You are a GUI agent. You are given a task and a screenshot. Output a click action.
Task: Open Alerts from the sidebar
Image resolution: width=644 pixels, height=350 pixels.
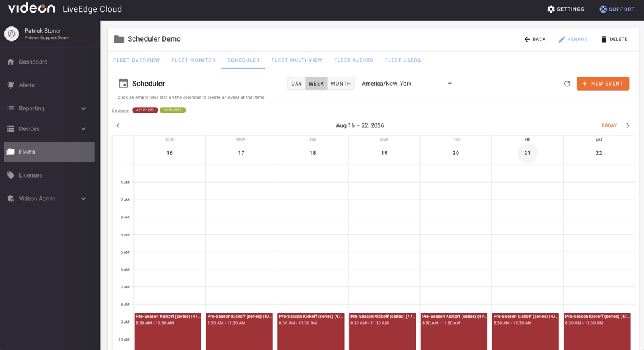[49, 85]
